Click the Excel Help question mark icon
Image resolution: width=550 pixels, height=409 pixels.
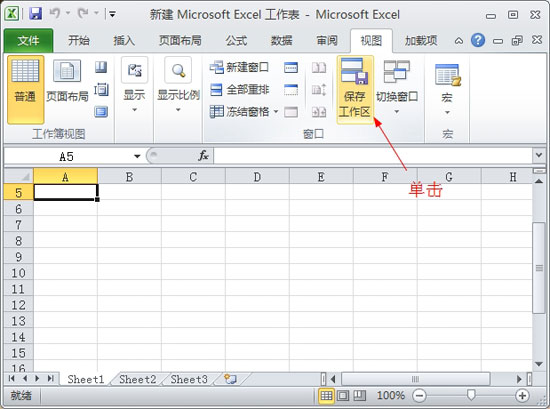click(x=478, y=40)
